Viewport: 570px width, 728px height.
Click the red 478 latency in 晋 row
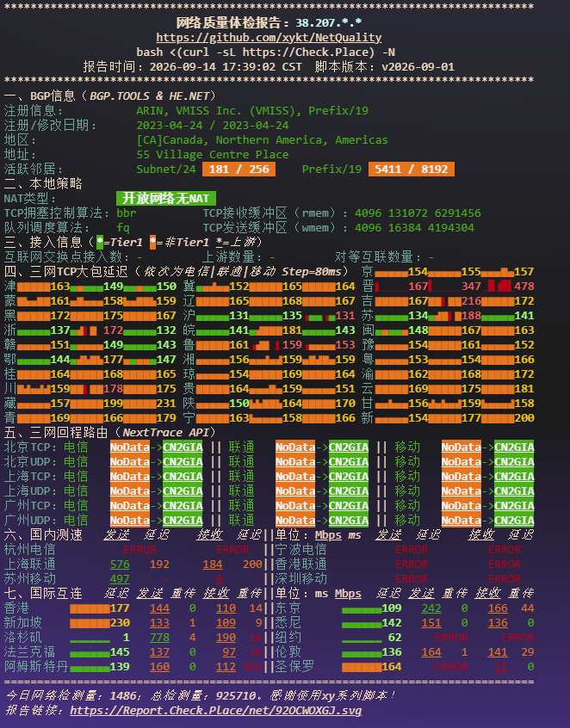(524, 287)
